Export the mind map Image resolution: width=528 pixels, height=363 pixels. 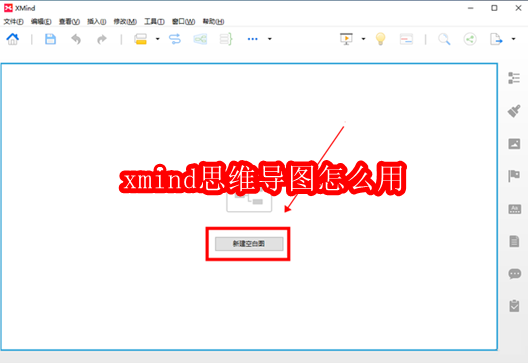(x=496, y=39)
